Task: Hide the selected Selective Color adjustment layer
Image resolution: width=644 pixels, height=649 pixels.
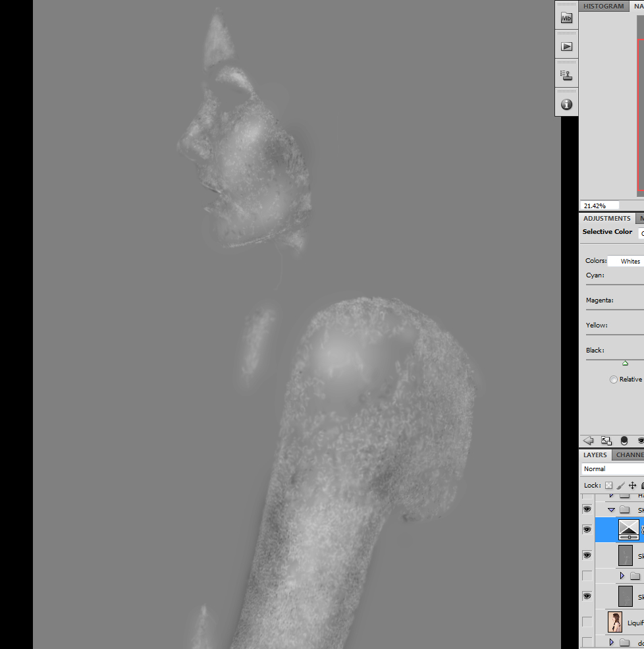Action: point(587,530)
